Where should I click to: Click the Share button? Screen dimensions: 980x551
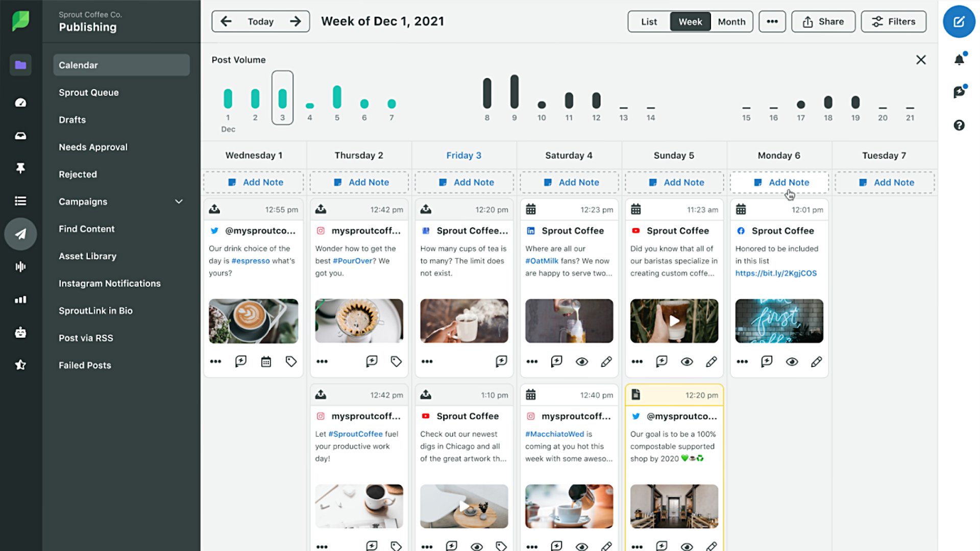point(823,21)
